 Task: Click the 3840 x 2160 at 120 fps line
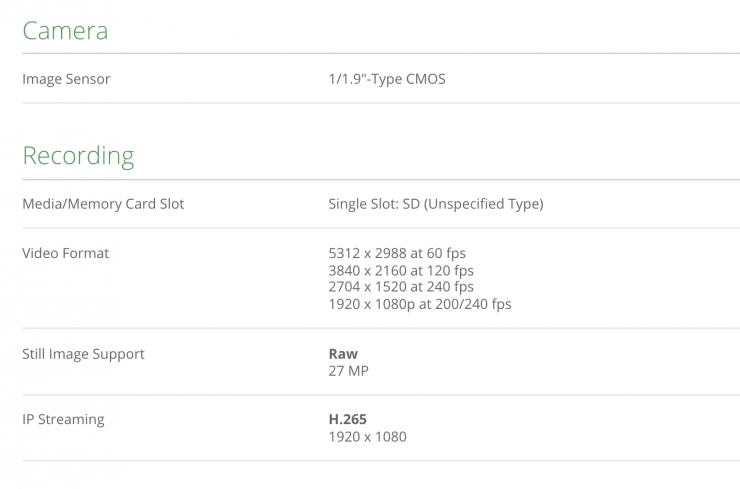click(401, 270)
